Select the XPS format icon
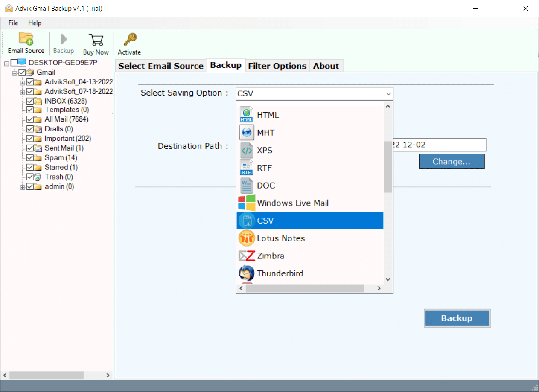Screen dimensions: 539x392 [x=247, y=150]
